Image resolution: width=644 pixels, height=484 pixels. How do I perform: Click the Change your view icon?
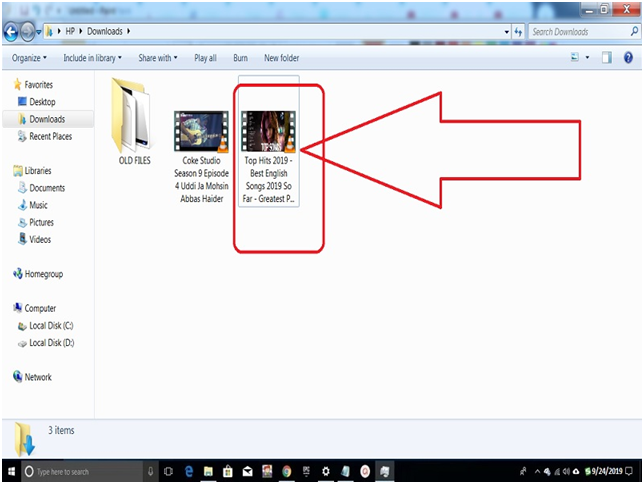(x=575, y=58)
